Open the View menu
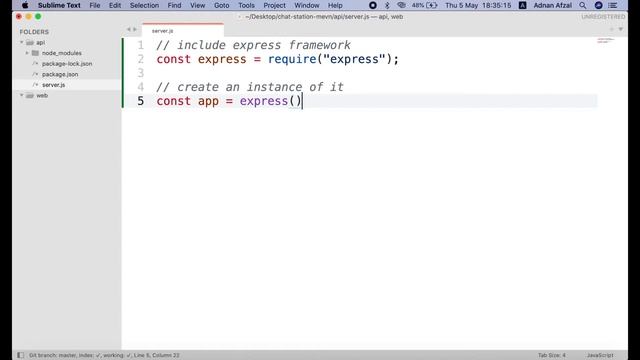This screenshot has height=360, width=640. [x=198, y=5]
